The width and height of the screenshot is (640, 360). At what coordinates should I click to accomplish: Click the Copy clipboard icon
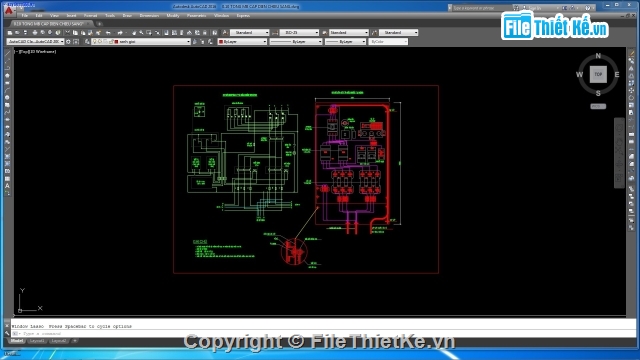coord(76,33)
